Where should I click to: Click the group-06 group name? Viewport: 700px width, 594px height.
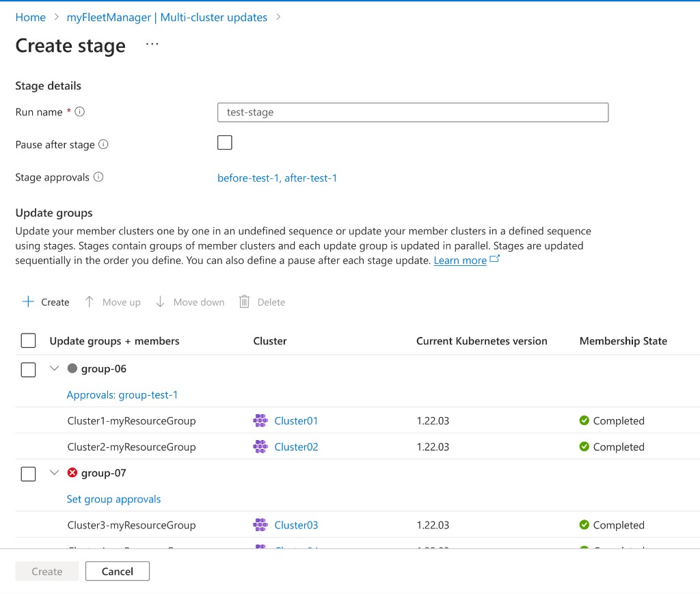[x=104, y=368]
